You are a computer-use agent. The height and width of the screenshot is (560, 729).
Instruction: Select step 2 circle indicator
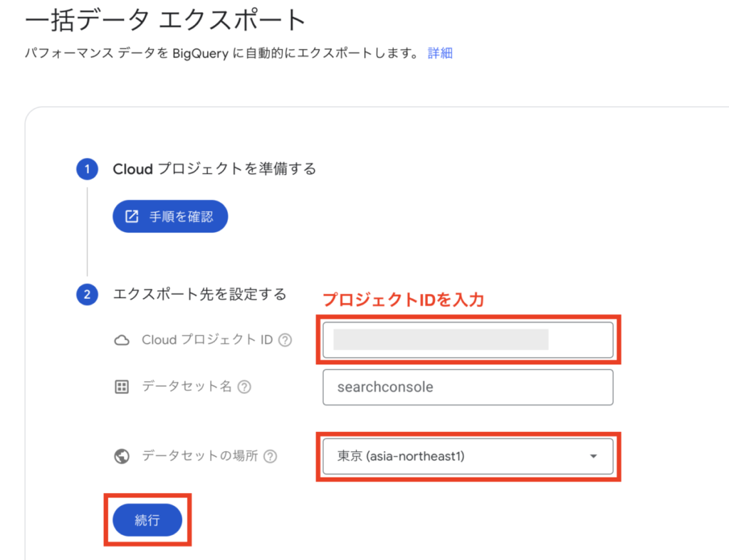(87, 295)
